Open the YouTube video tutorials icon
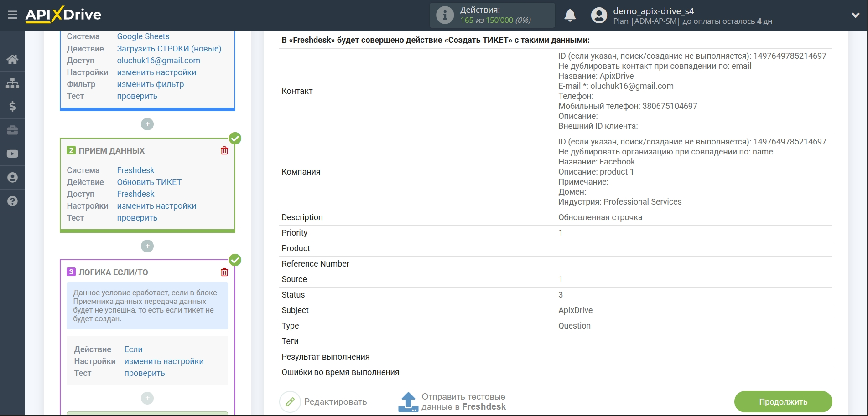868x416 pixels. pyautogui.click(x=12, y=154)
